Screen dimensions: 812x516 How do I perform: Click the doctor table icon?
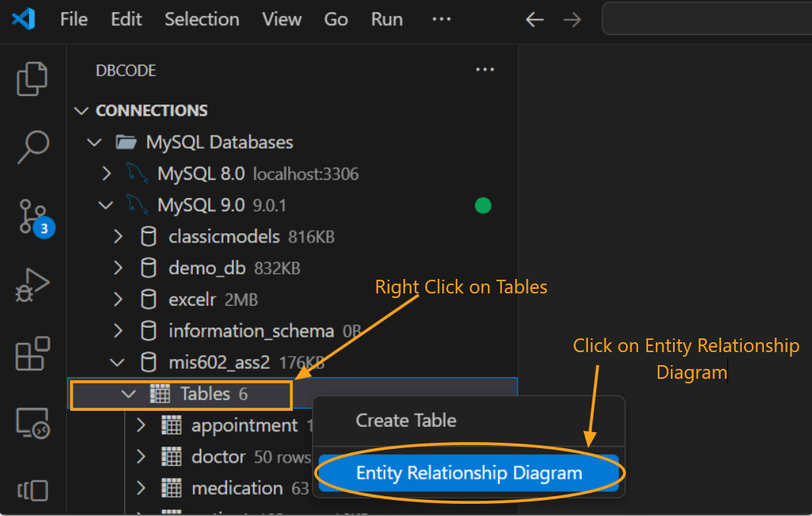169,457
